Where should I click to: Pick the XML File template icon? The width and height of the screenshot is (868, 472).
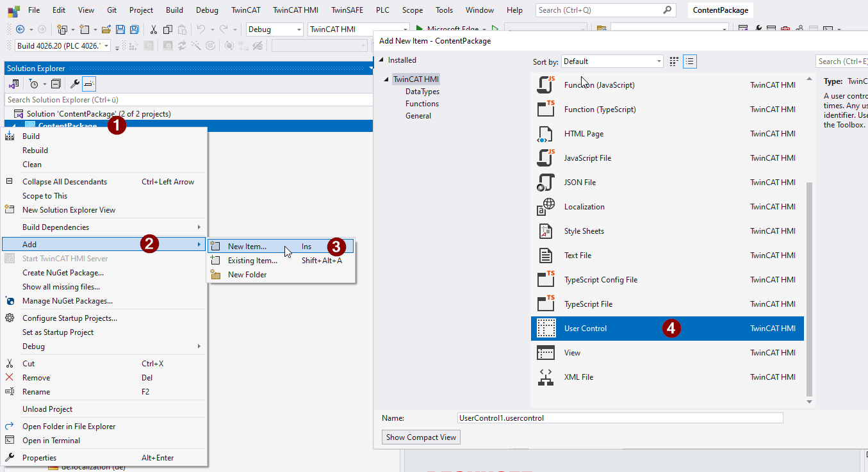click(x=545, y=377)
